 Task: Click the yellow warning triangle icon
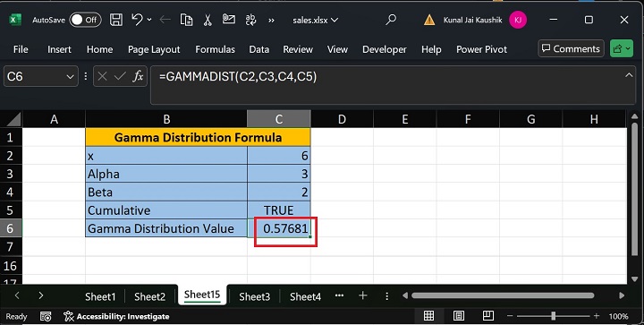[x=429, y=20]
